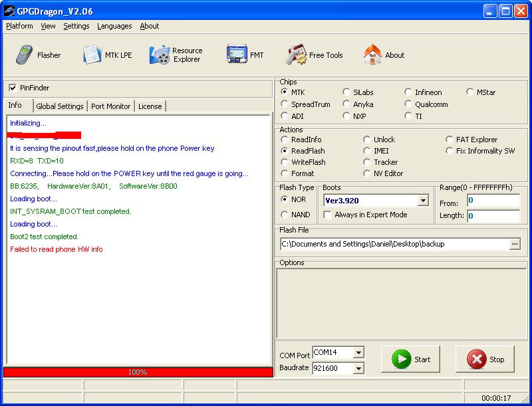Click the BB:6235 hardware version log line
Image resolution: width=532 pixels, height=406 pixels.
click(94, 187)
